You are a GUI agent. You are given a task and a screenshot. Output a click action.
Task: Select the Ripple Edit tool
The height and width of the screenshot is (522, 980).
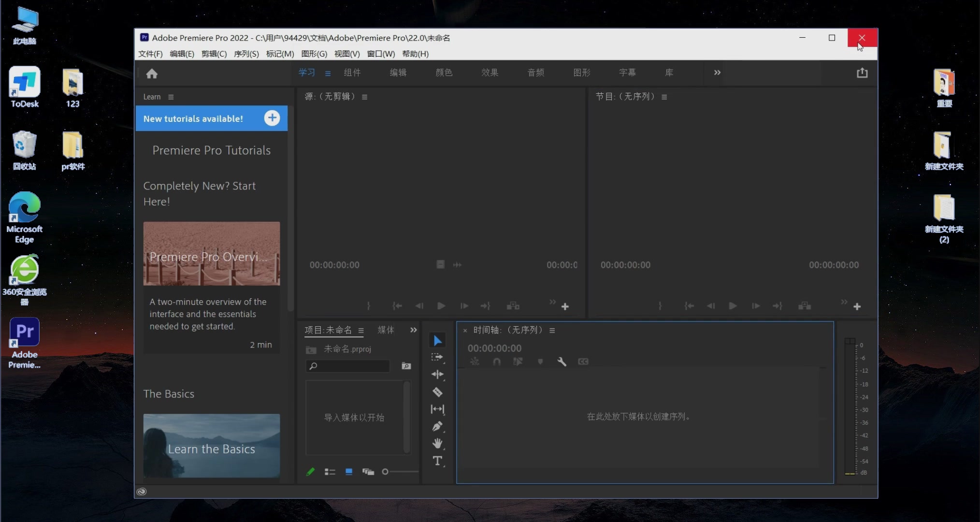pos(437,374)
